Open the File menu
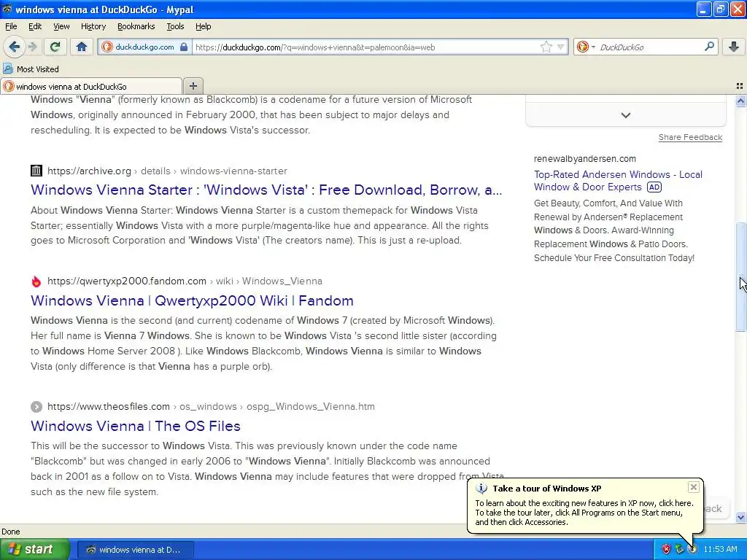 click(11, 26)
